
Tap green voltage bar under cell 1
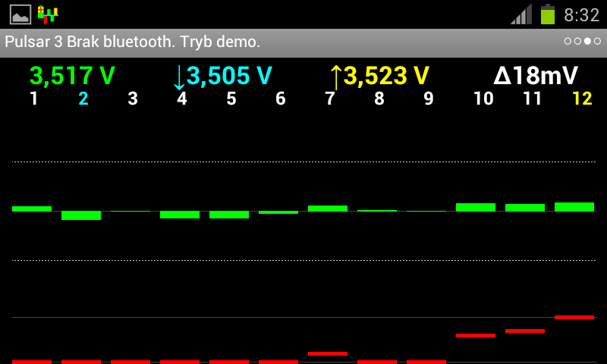tap(32, 209)
